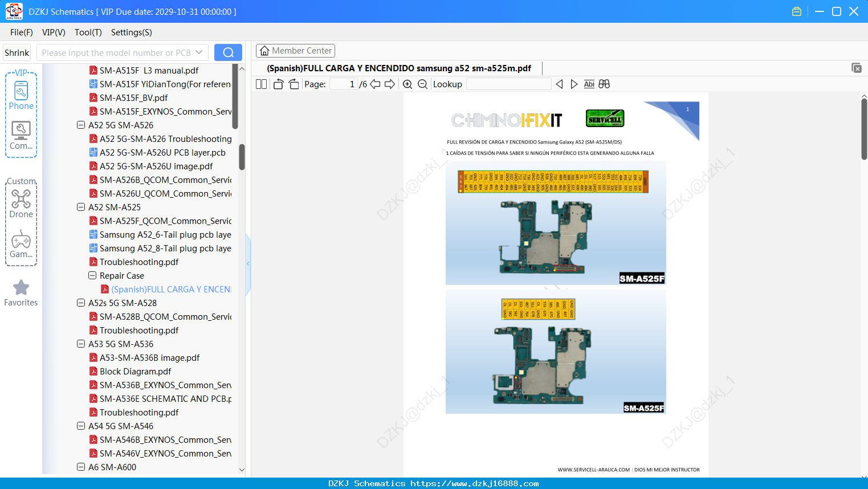
Task: Select the (Spanish)FULL CARGA document tab
Action: (x=399, y=68)
